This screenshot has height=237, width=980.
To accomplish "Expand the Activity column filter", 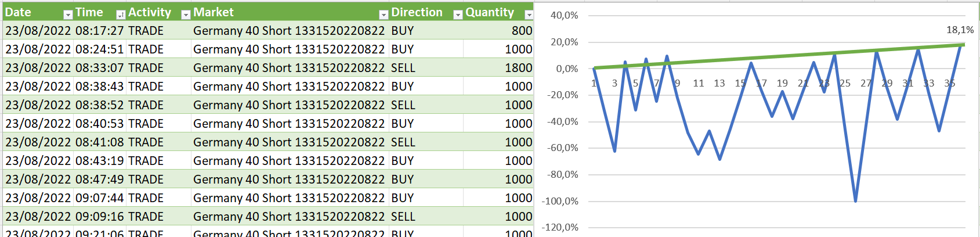I will pos(186,15).
